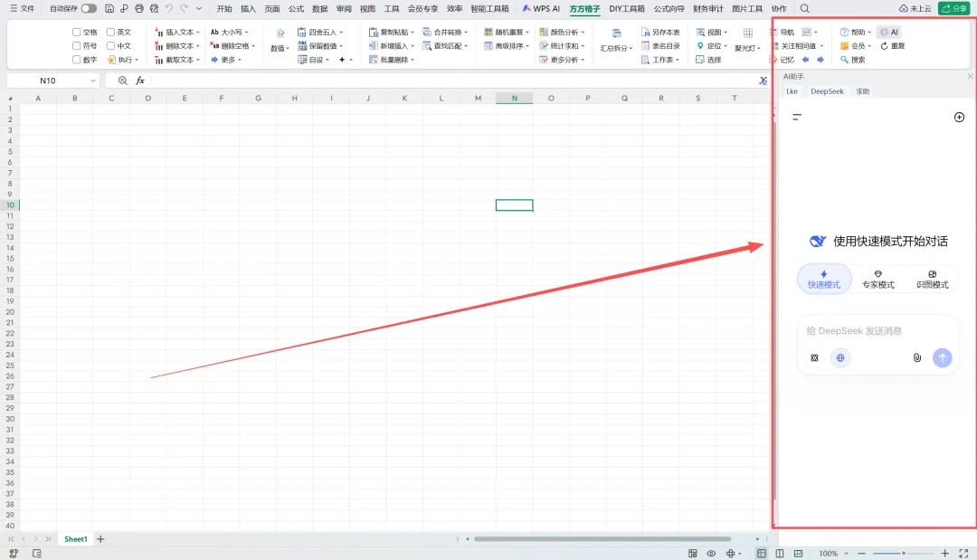Click the search magnifier in menu bar
The width and height of the screenshot is (977, 560).
pyautogui.click(x=804, y=9)
